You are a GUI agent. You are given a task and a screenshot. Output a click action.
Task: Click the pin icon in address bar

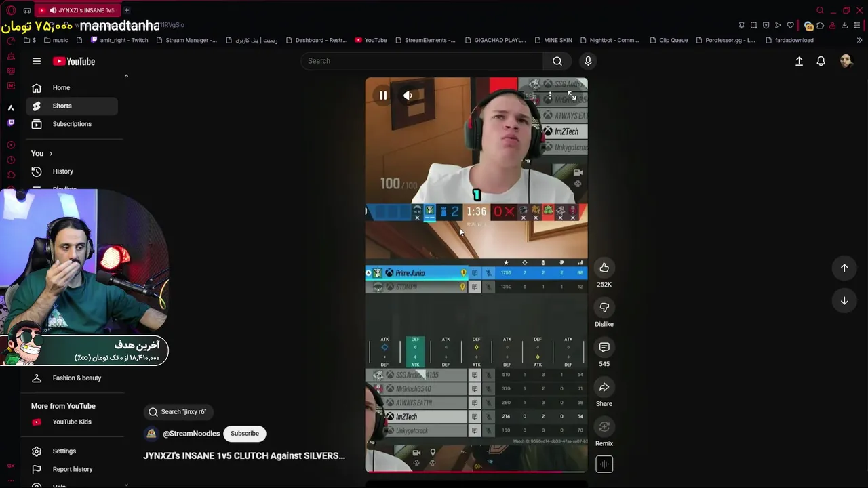pyautogui.click(x=741, y=26)
